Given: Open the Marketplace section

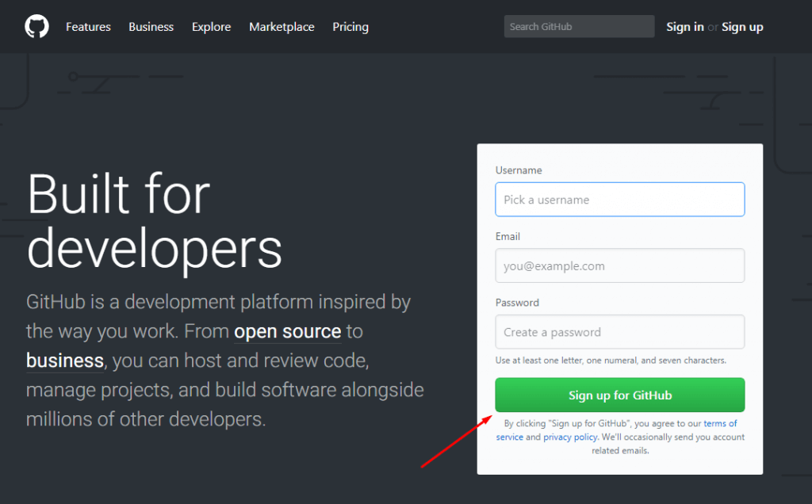Looking at the screenshot, I should point(282,26).
